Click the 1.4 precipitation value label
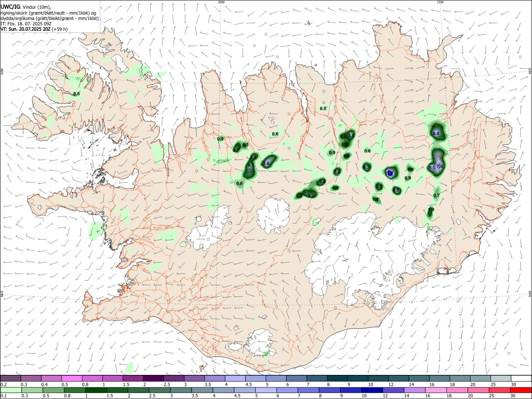This screenshot has height=399, width=532. (x=376, y=199)
